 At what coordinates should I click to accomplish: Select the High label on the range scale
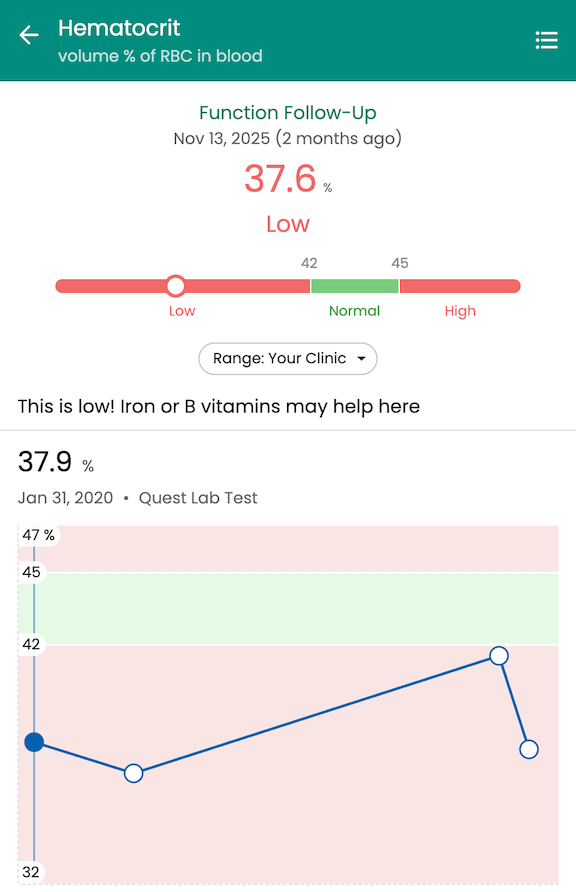pyautogui.click(x=460, y=311)
